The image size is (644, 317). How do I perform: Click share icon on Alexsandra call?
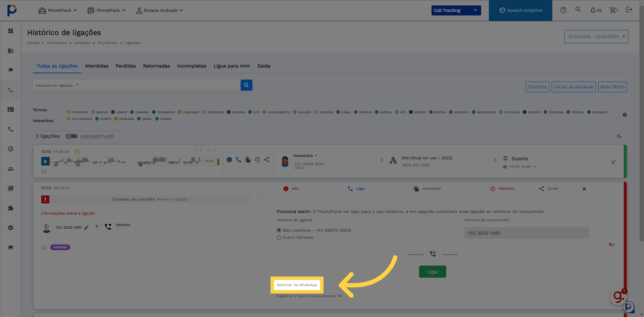pos(267,160)
